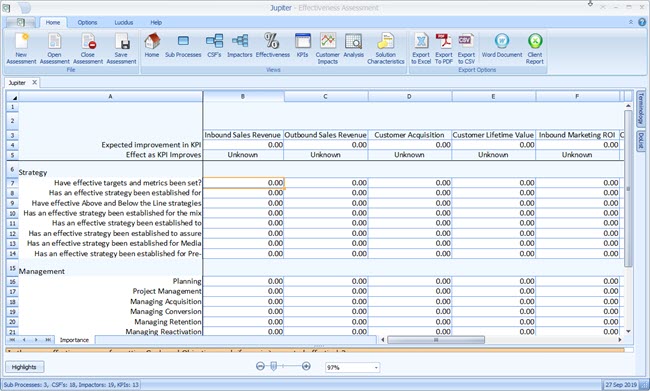Open the Help ribbon tab
This screenshot has height=391, width=650.
(x=156, y=22)
